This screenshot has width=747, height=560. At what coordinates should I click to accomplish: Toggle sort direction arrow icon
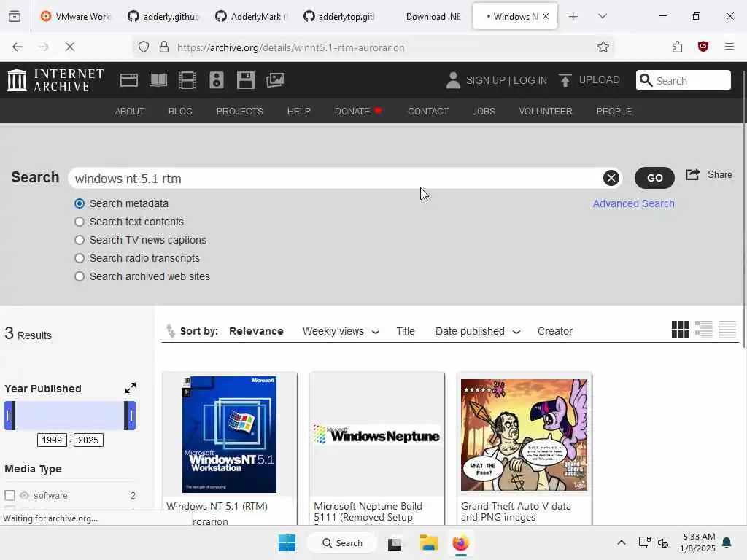pos(170,330)
